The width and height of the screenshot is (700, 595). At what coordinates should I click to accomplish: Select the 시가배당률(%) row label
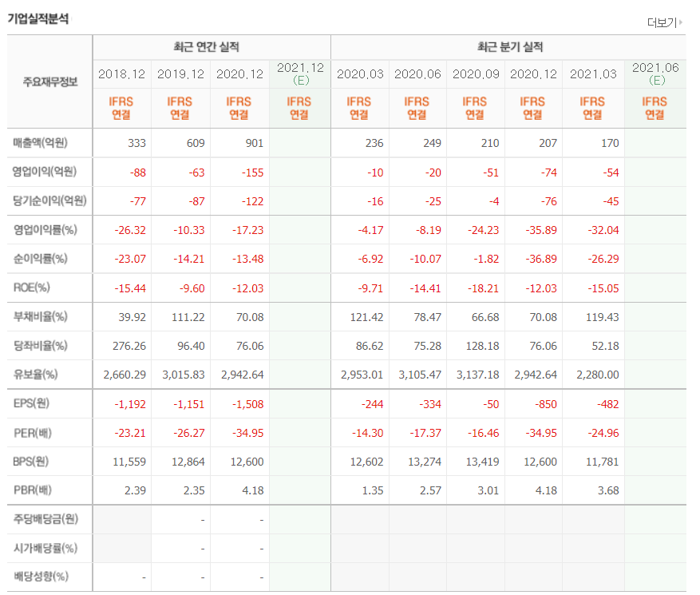click(x=45, y=548)
